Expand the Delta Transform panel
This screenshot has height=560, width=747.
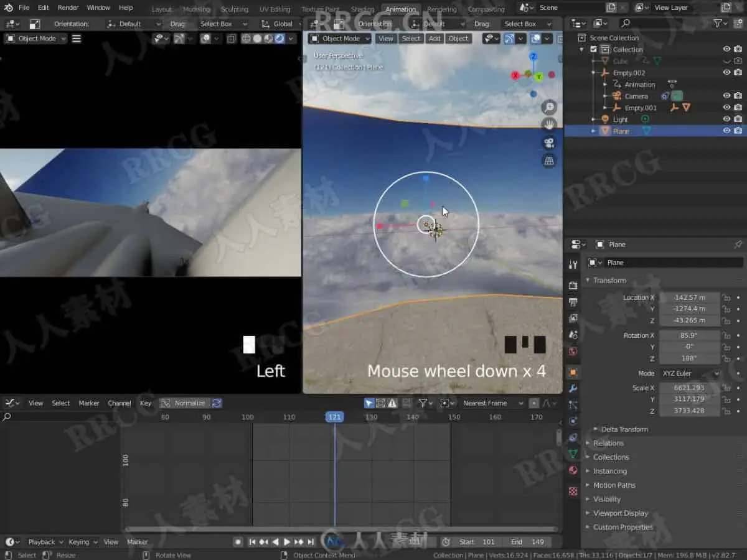coord(624,429)
